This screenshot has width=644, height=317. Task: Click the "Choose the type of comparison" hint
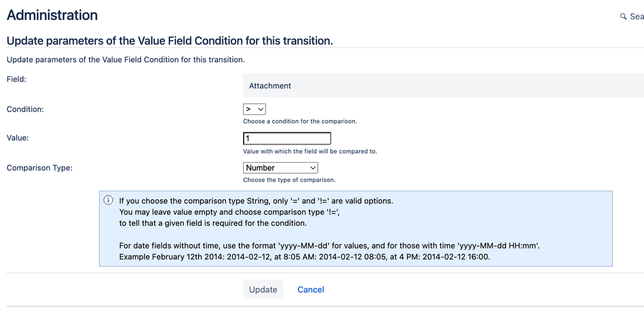(289, 180)
